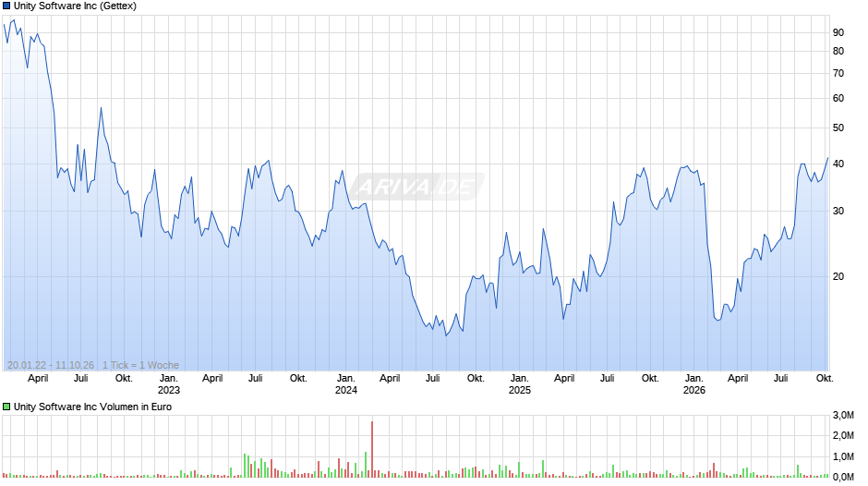Image resolution: width=868 pixels, height=486 pixels.
Task: Click the Jan. 2023 time axis label
Action: (169, 384)
